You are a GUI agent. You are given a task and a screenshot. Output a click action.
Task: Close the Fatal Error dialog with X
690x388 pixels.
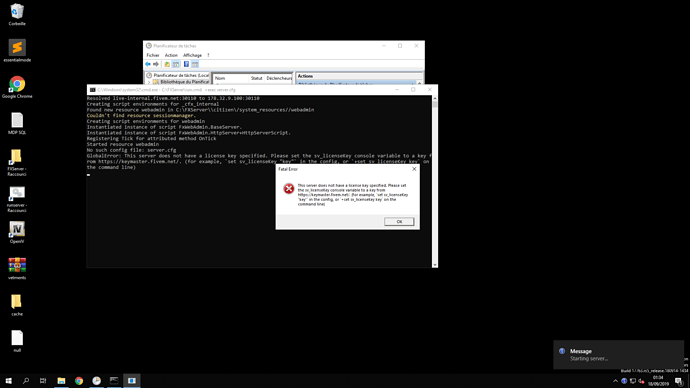click(x=414, y=169)
